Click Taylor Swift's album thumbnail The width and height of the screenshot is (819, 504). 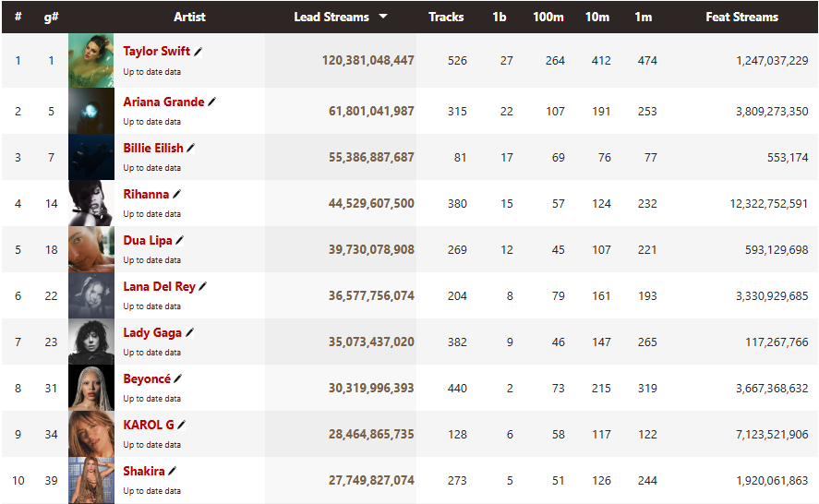(90, 61)
